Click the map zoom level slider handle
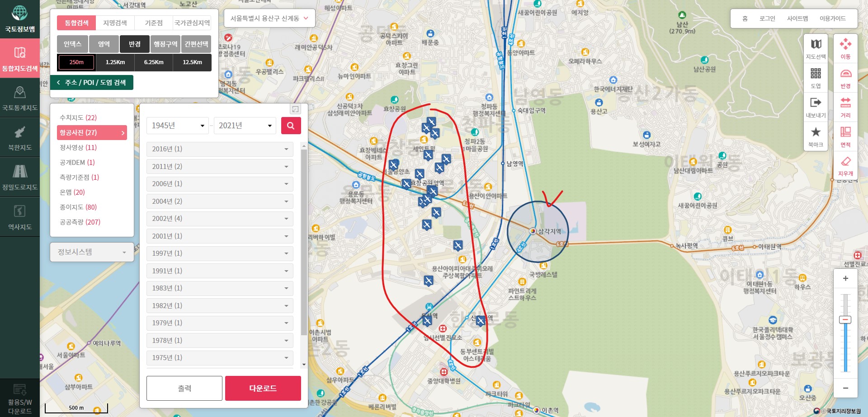 tap(845, 320)
